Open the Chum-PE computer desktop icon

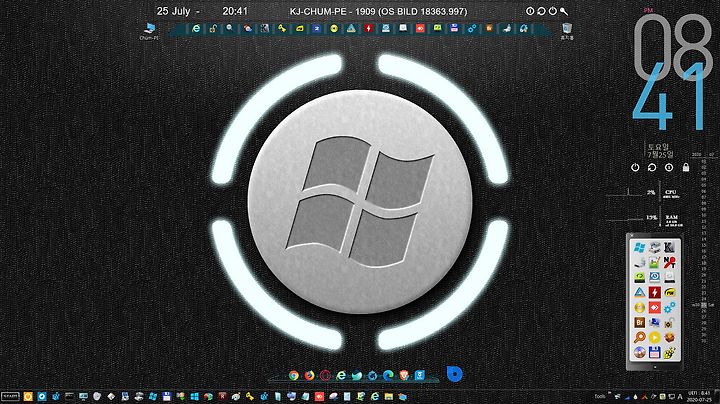[x=149, y=31]
